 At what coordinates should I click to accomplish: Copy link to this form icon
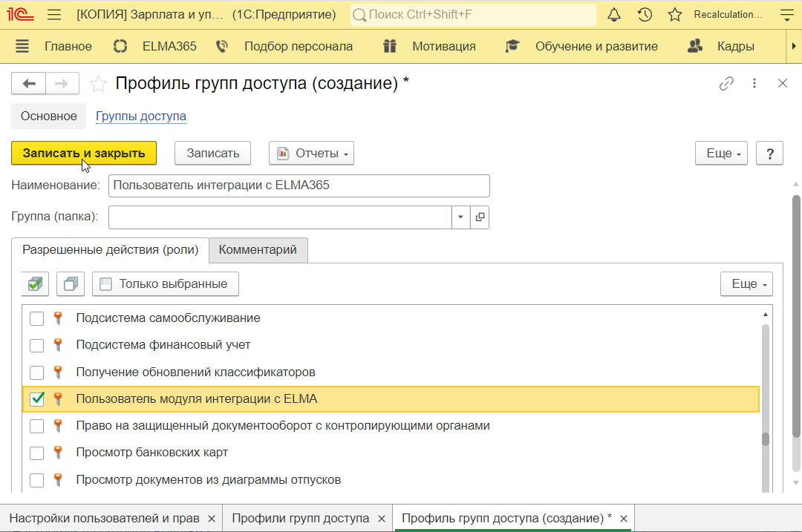(726, 84)
